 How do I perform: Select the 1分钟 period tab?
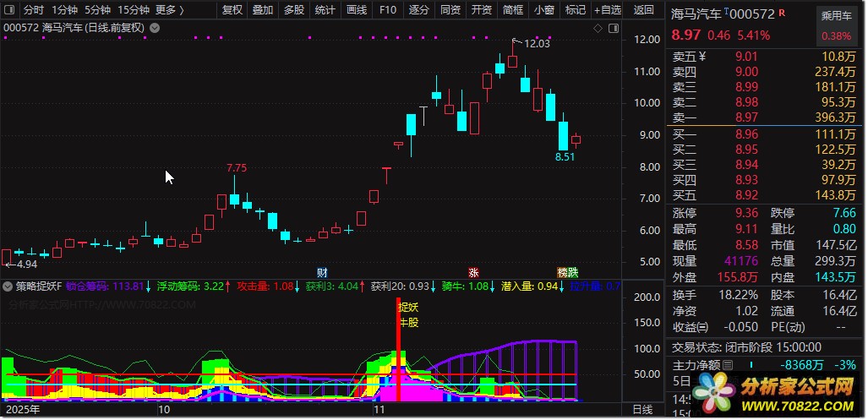pyautogui.click(x=64, y=10)
